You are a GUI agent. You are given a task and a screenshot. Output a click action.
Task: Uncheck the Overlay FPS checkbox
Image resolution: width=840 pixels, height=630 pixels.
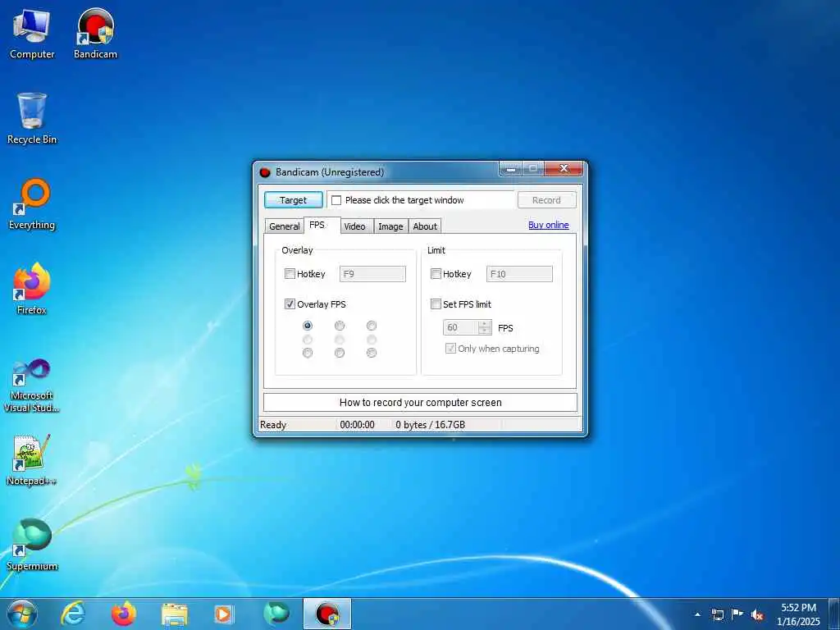290,304
